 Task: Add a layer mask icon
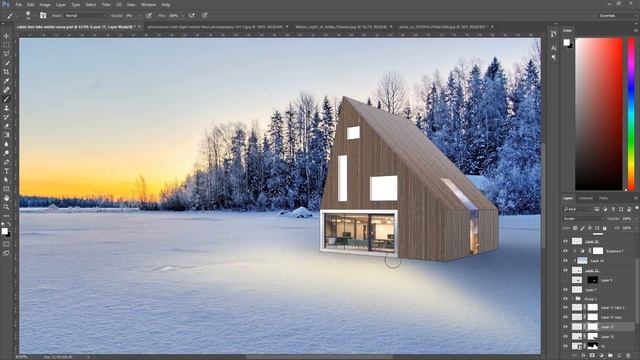click(592, 356)
